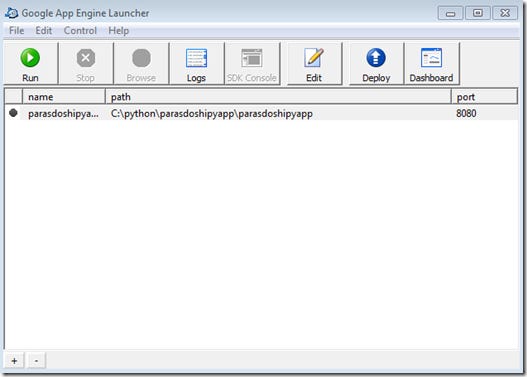Image resolution: width=527 pixels, height=377 pixels.
Task: Click the C:\python\parasdoshipyapp path cell
Action: click(x=212, y=114)
